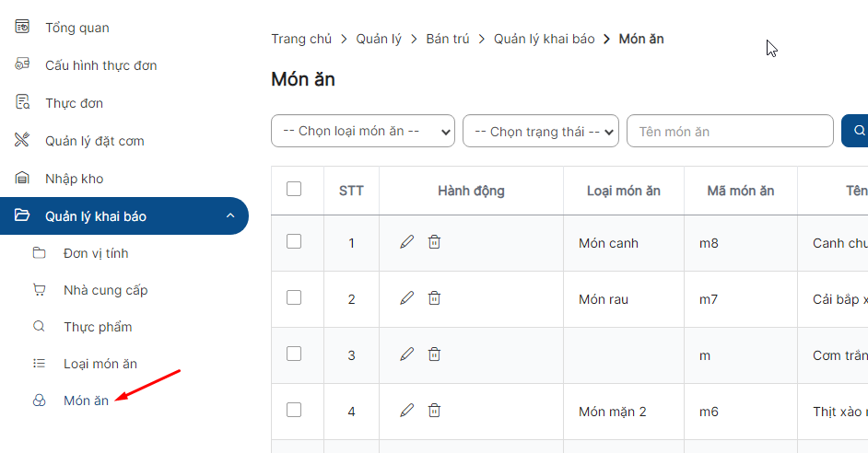This screenshot has width=868, height=453.
Task: Open Tổng quan from the sidebar
Action: (77, 28)
